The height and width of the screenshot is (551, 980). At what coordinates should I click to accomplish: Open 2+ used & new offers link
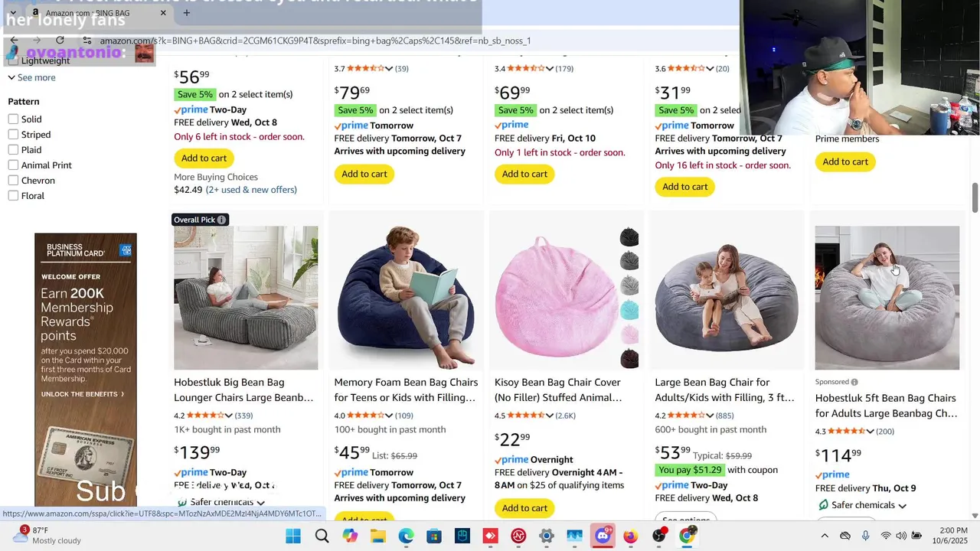[251, 190]
